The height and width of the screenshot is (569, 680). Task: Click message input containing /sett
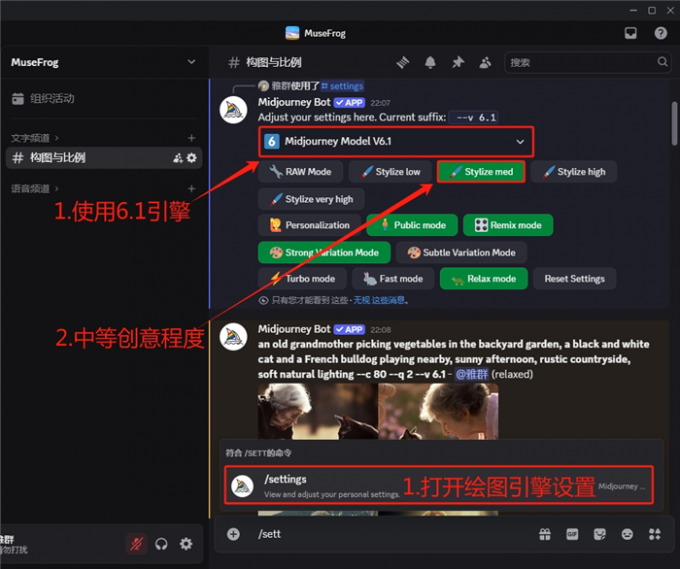pos(392,534)
